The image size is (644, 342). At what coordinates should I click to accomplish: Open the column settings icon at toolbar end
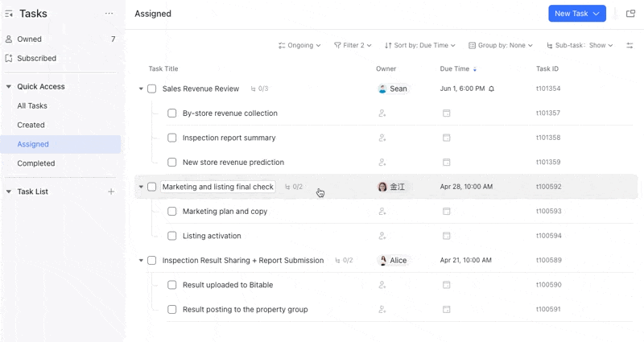point(630,46)
